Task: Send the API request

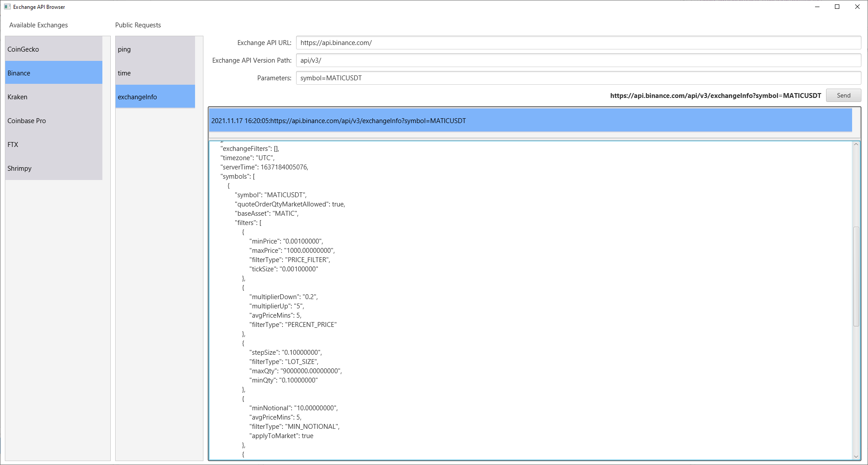Action: 843,95
